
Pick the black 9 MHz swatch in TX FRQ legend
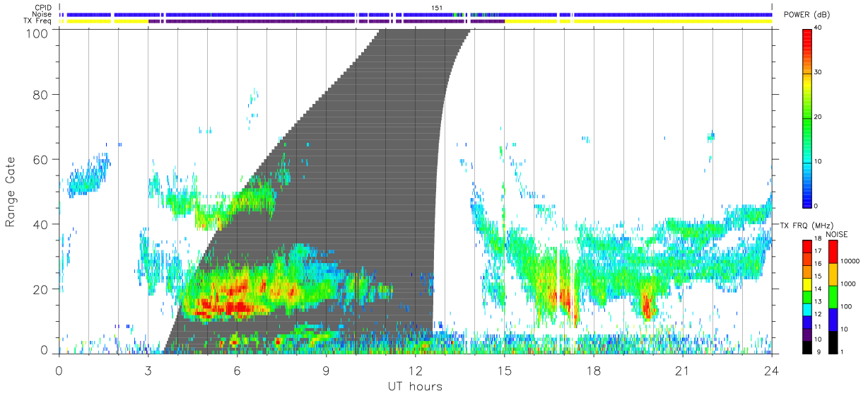[808, 347]
